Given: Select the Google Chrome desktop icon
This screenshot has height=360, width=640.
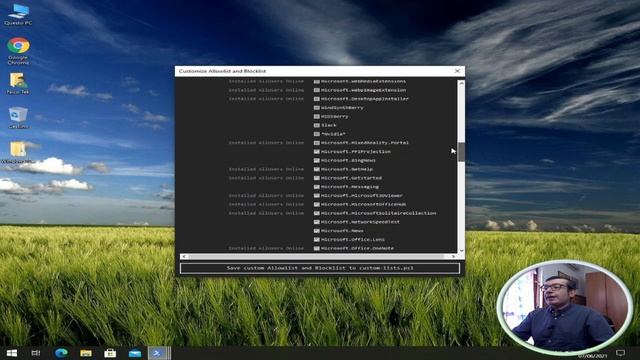Looking at the screenshot, I should pos(18,51).
